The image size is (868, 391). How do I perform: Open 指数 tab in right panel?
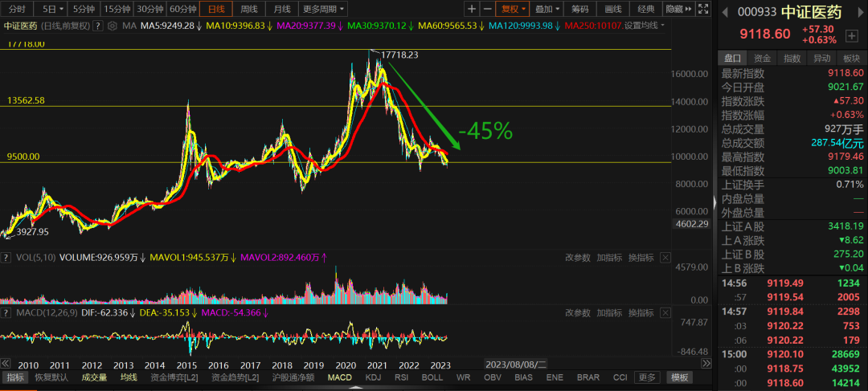click(792, 58)
